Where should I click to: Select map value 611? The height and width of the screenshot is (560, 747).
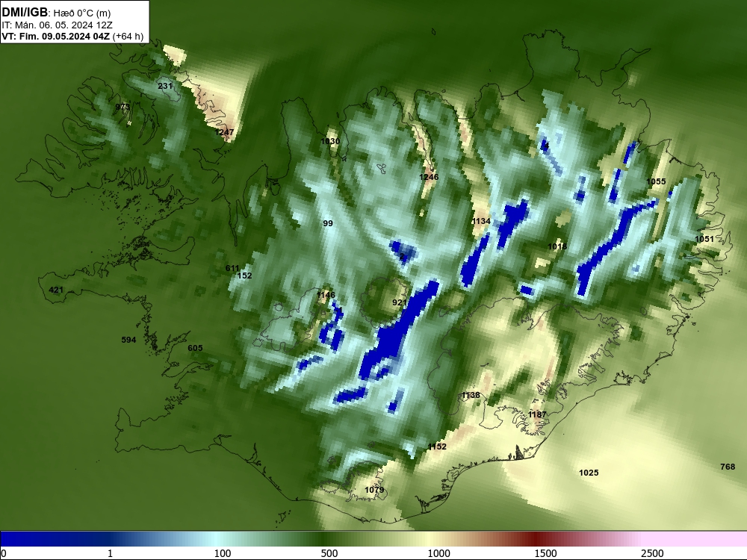[232, 268]
